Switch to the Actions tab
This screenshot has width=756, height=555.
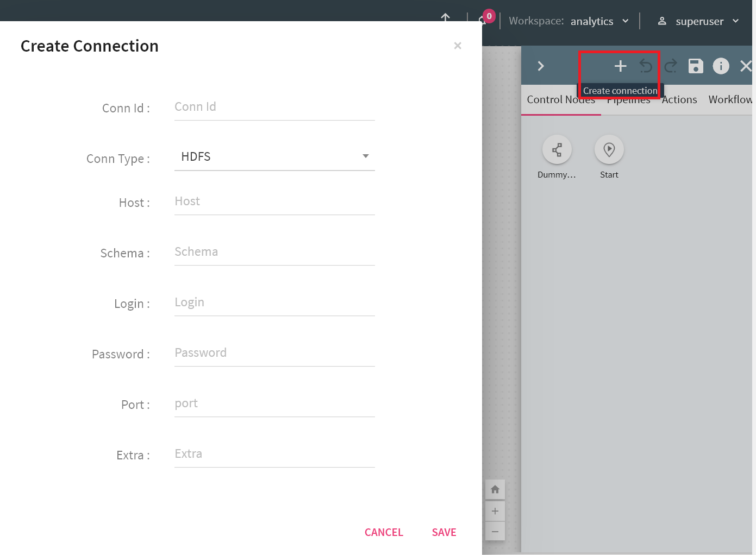[x=679, y=100]
